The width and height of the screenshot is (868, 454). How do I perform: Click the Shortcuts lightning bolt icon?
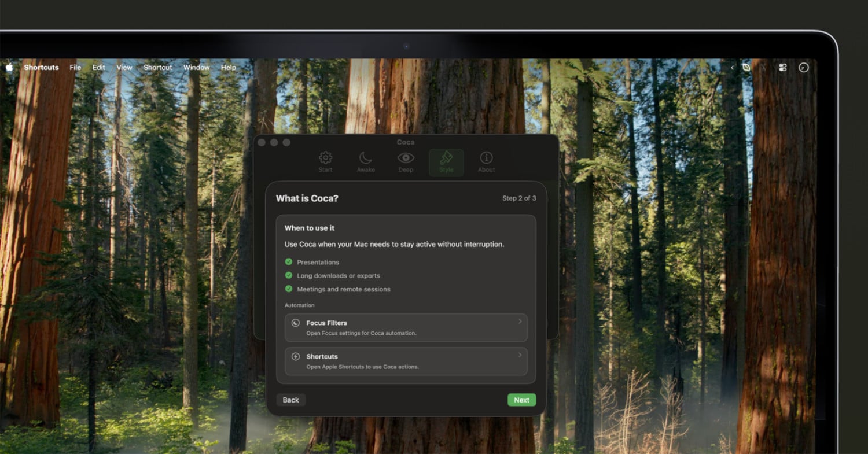[296, 357]
